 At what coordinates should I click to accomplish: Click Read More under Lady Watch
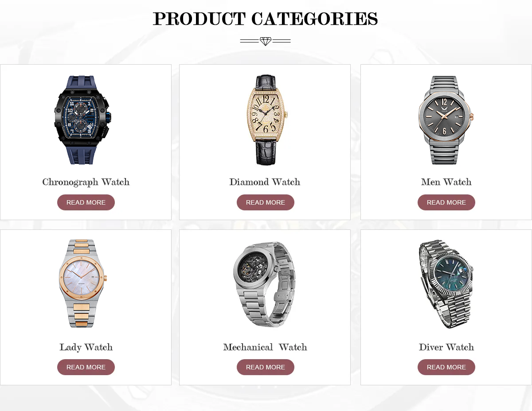[x=86, y=367]
